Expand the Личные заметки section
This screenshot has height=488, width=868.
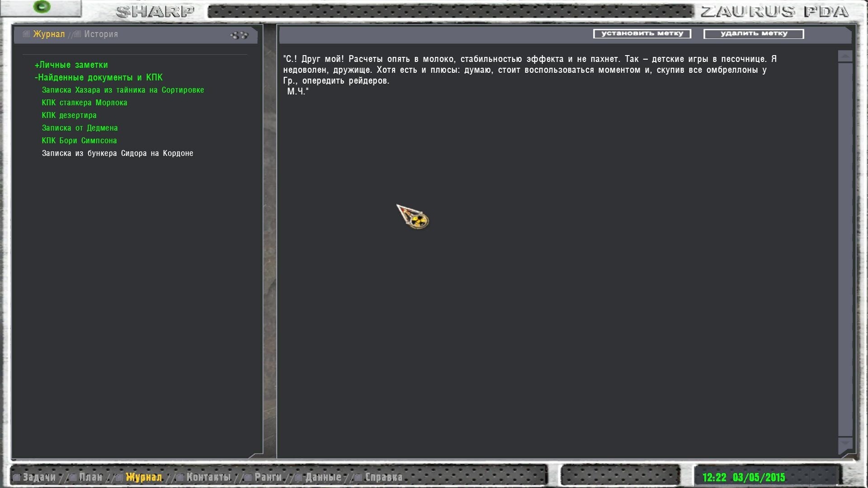(71, 65)
